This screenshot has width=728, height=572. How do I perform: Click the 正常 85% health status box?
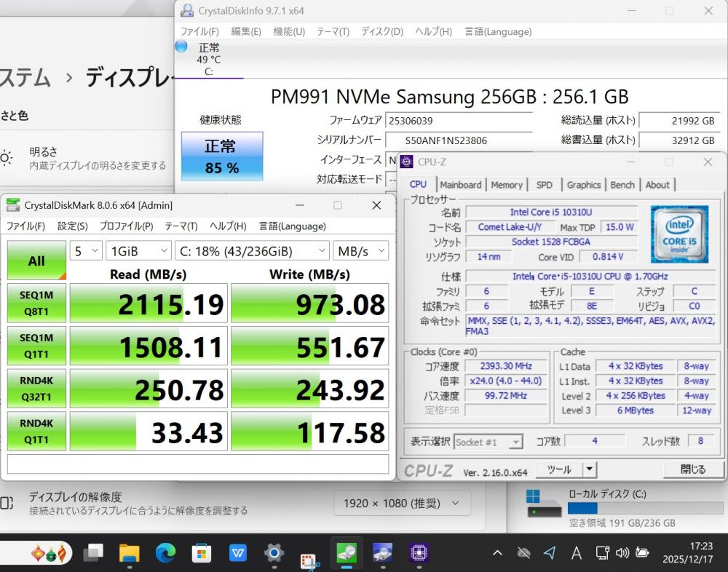[x=221, y=156]
